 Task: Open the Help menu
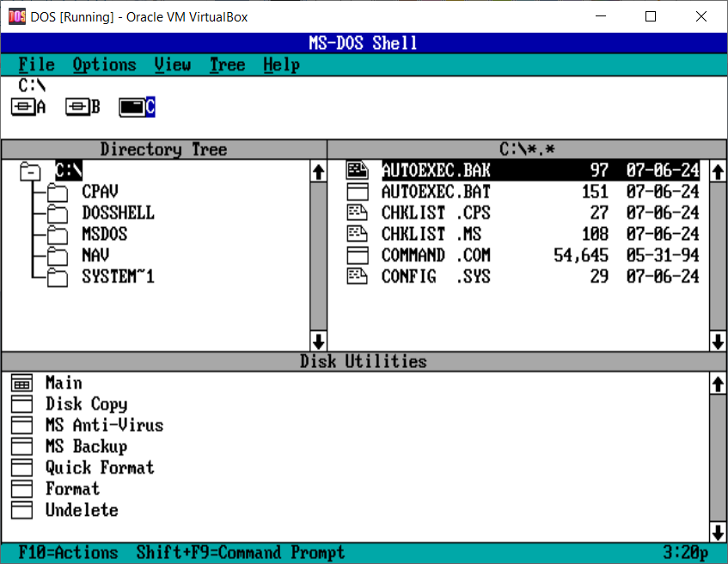coord(281,64)
